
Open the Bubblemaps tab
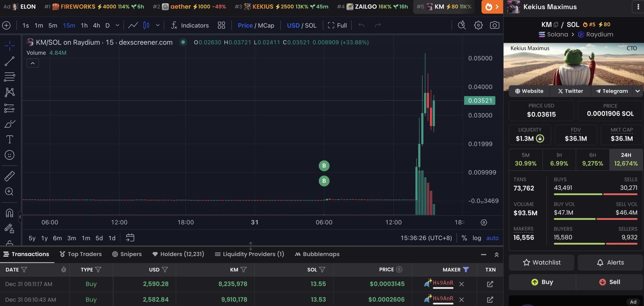click(x=317, y=254)
